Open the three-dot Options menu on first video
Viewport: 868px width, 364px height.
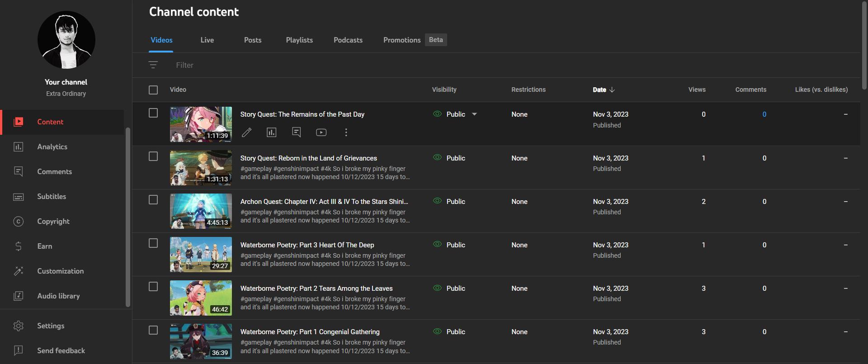(346, 132)
